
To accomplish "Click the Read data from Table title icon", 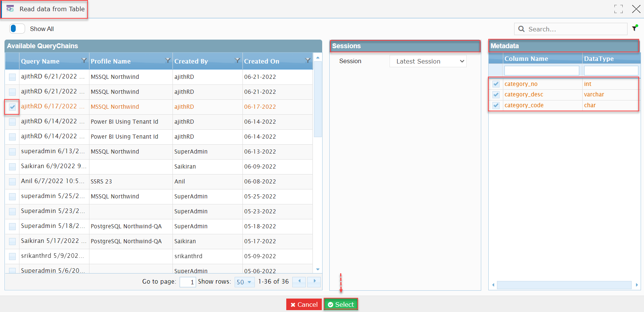I will coord(10,9).
